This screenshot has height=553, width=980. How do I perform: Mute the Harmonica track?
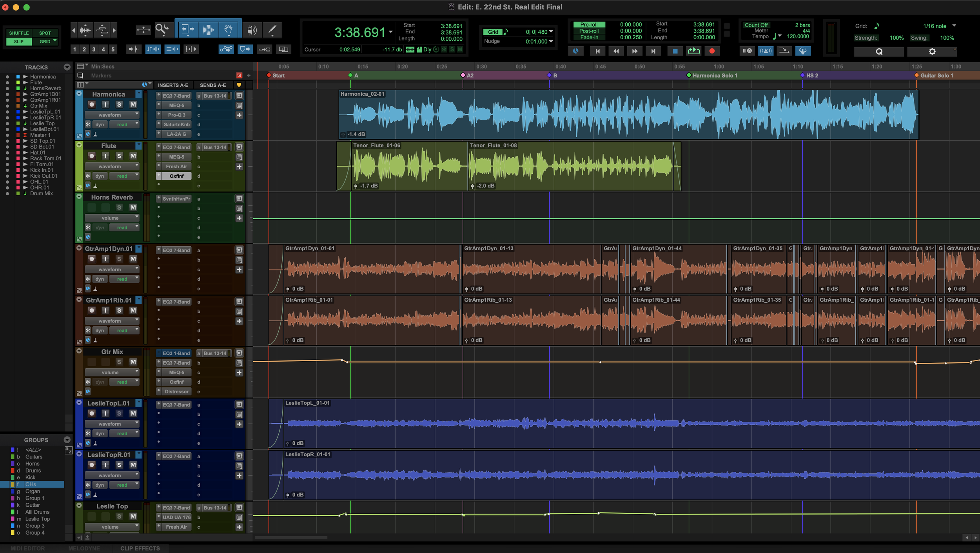point(133,104)
